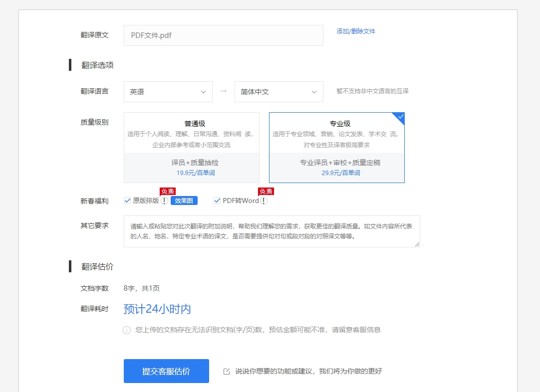Uncheck the PDF转Word checkbox
This screenshot has height=392, width=540.
(217, 200)
